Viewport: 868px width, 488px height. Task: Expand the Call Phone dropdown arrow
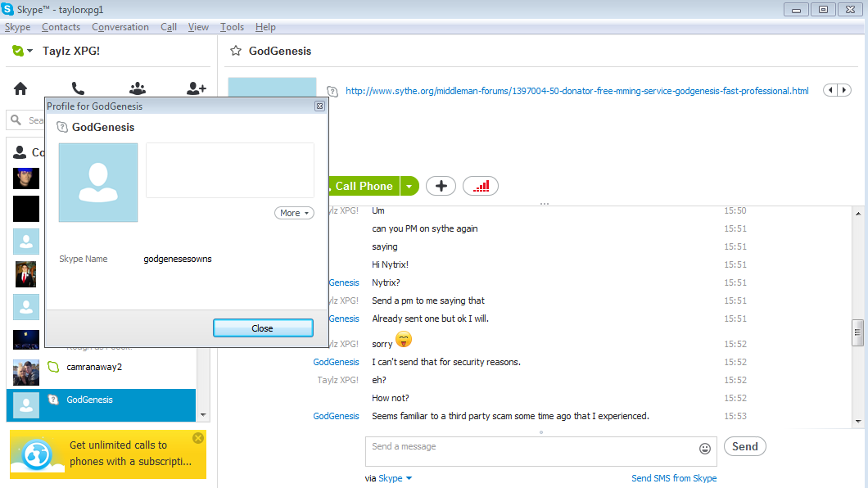coord(409,187)
